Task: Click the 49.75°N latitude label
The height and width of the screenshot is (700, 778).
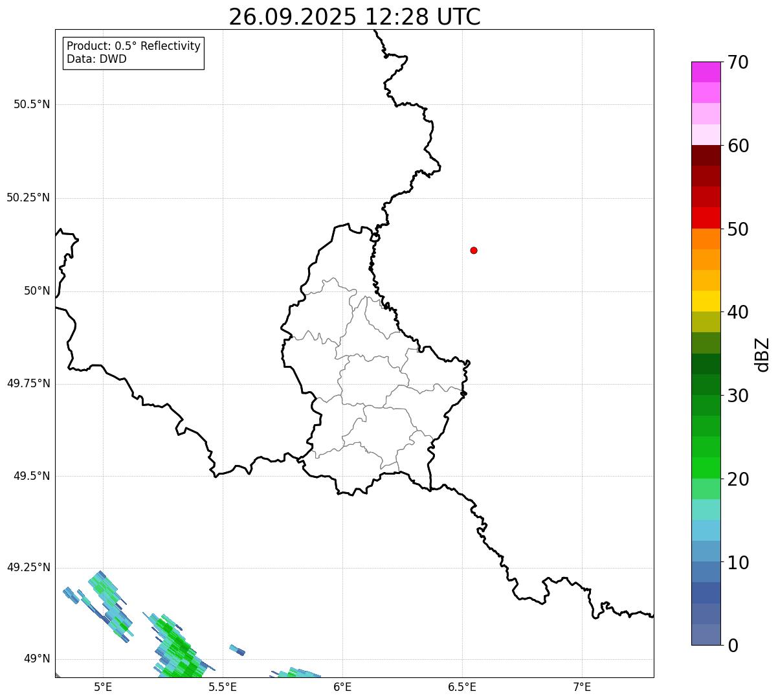Action: [x=28, y=383]
